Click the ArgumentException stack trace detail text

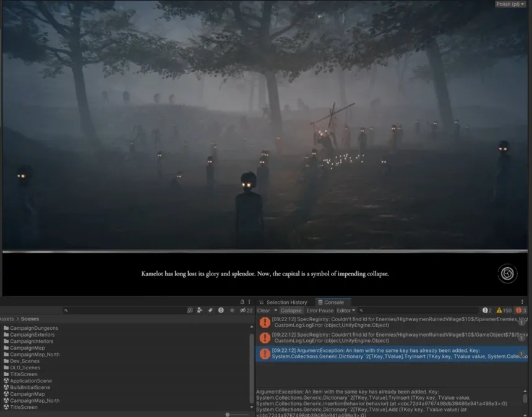point(382,403)
